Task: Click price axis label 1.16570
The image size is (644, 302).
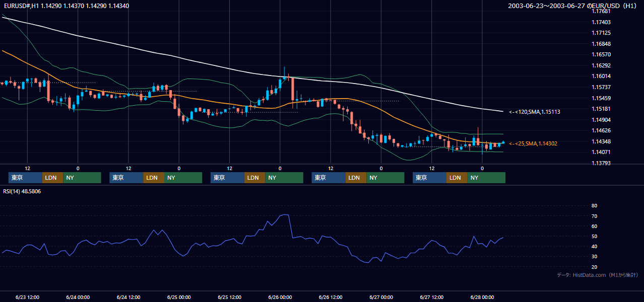Action: point(601,54)
